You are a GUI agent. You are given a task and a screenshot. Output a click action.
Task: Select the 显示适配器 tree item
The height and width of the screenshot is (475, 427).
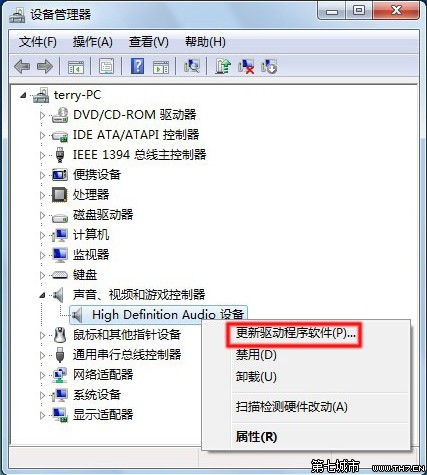point(103,415)
